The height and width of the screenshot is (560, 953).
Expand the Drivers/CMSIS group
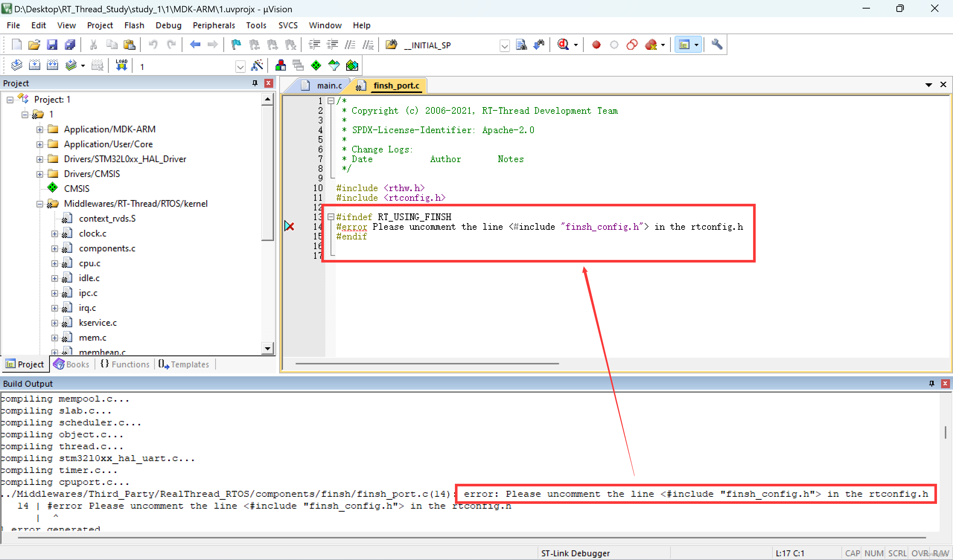point(39,173)
